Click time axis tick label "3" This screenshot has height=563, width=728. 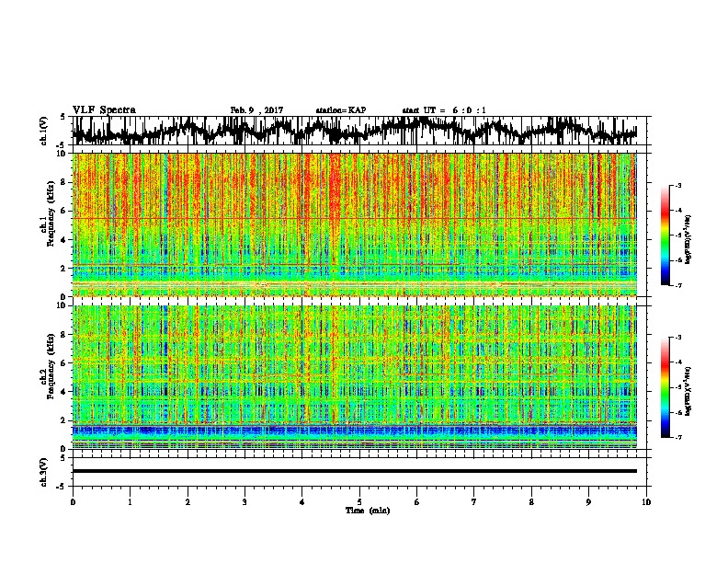click(245, 502)
